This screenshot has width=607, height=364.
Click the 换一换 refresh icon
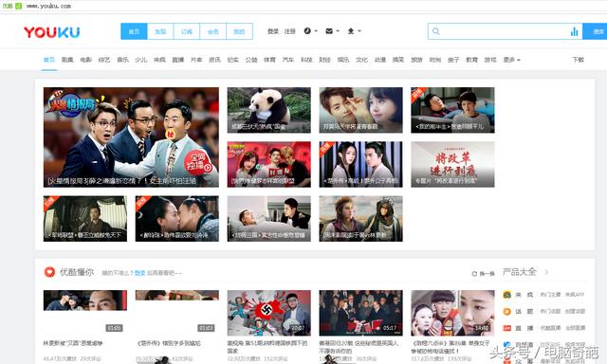(x=474, y=274)
